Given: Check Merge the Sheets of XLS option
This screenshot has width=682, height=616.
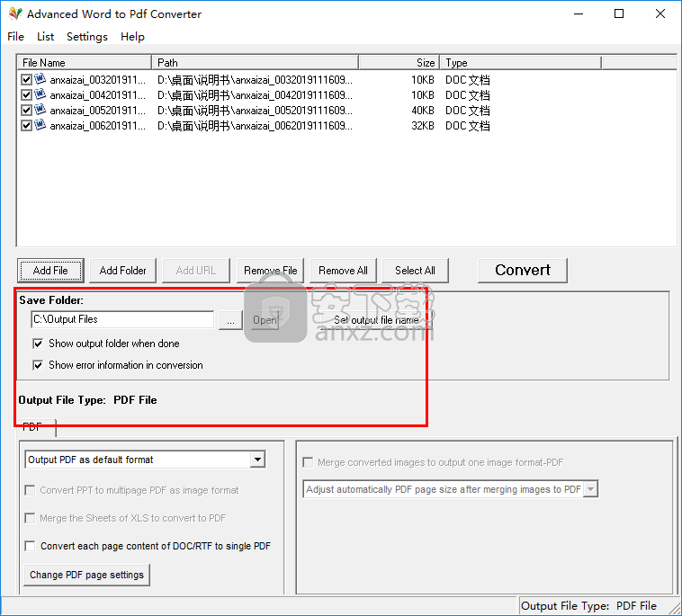Looking at the screenshot, I should point(30,518).
